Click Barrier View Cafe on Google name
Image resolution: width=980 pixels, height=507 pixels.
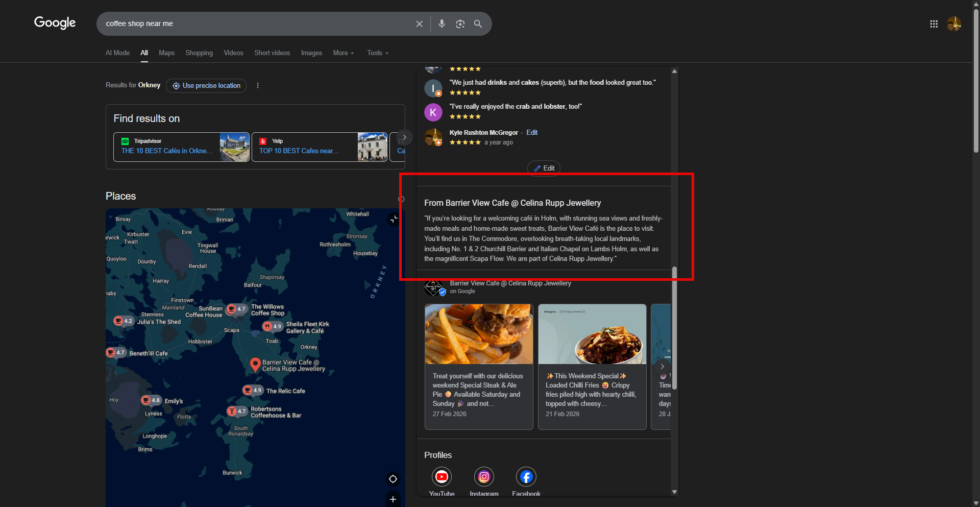(x=510, y=283)
